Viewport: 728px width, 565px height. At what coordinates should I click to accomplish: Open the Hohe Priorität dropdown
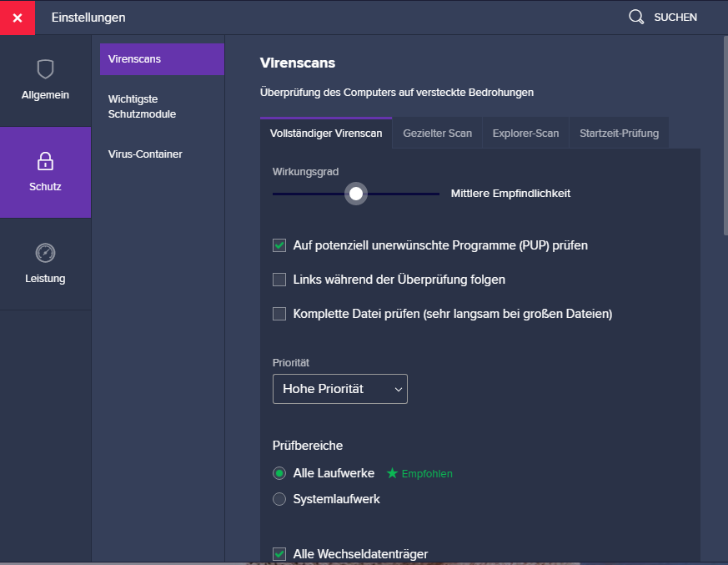(x=339, y=389)
